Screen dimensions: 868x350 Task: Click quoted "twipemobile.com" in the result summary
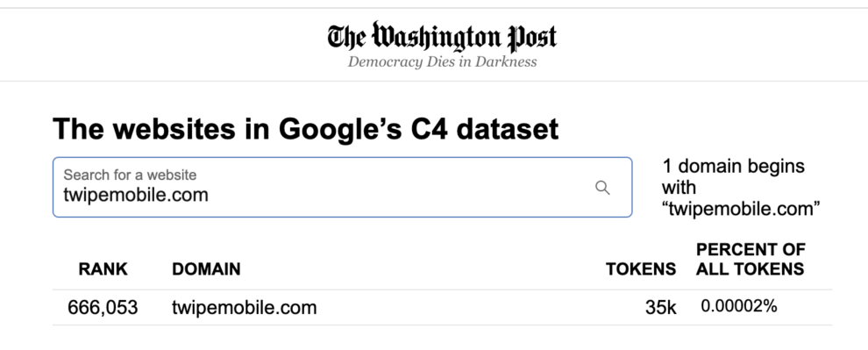click(x=741, y=209)
